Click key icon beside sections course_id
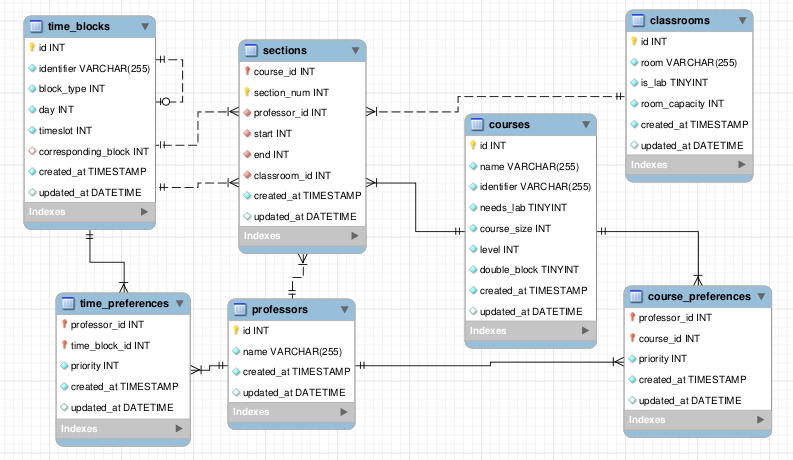Screen dimensions: 793x460 tap(247, 71)
